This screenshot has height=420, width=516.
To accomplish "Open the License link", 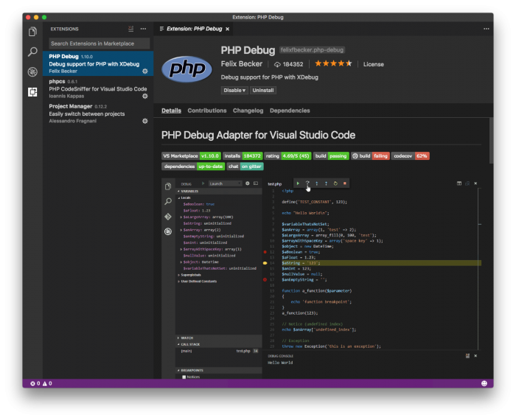I will pos(373,64).
